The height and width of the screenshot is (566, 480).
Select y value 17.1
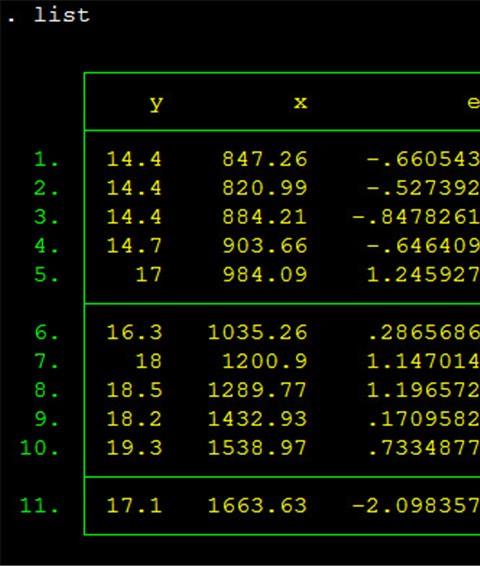(134, 505)
